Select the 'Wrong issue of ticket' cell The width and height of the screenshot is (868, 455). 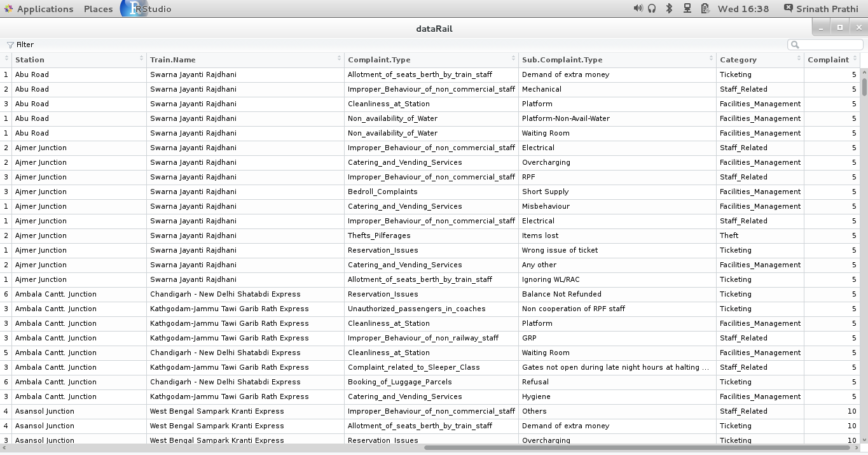[617, 250]
